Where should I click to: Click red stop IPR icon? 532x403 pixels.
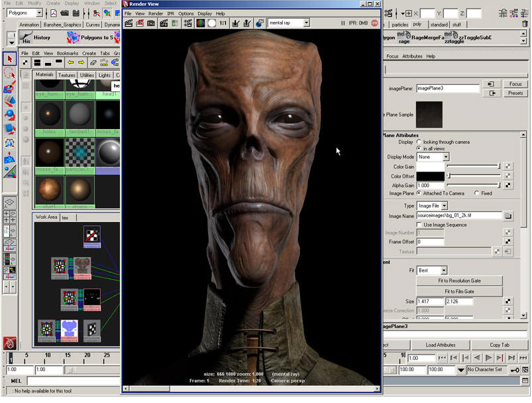(x=374, y=23)
